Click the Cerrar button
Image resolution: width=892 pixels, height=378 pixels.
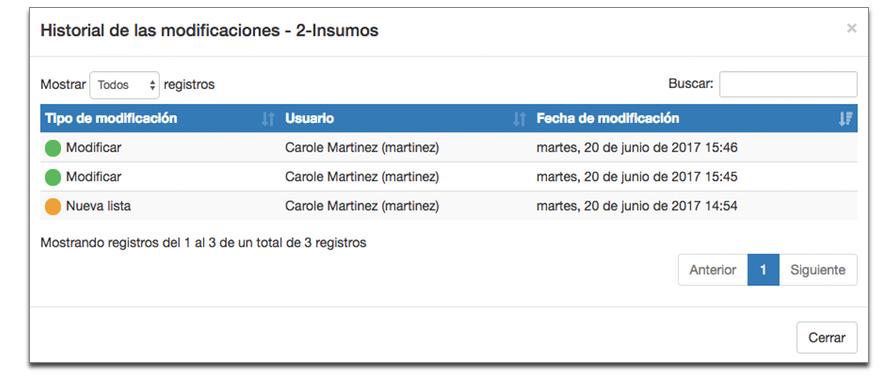(827, 338)
